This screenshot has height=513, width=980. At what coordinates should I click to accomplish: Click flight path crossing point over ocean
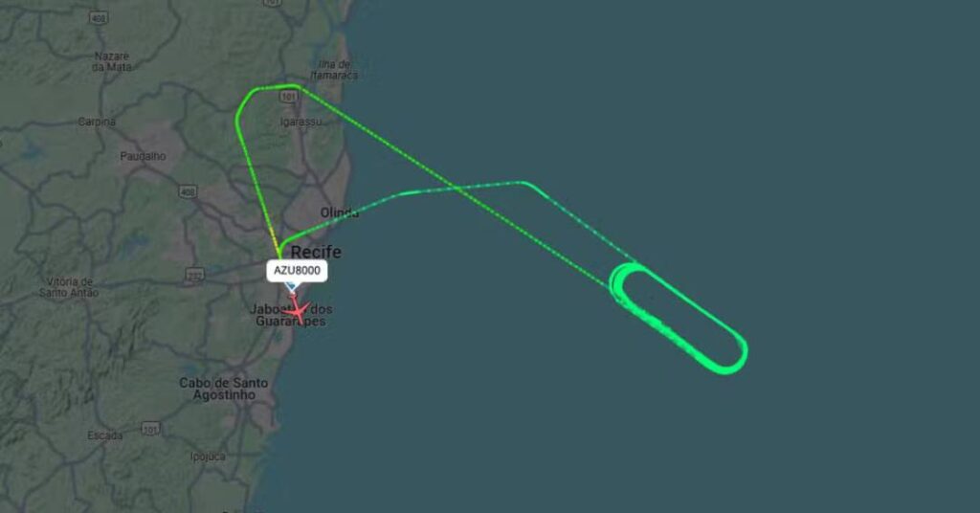[x=457, y=188]
